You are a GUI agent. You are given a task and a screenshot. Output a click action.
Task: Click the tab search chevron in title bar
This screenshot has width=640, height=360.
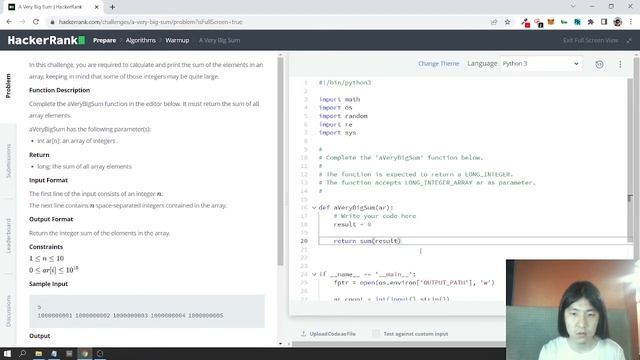point(573,7)
